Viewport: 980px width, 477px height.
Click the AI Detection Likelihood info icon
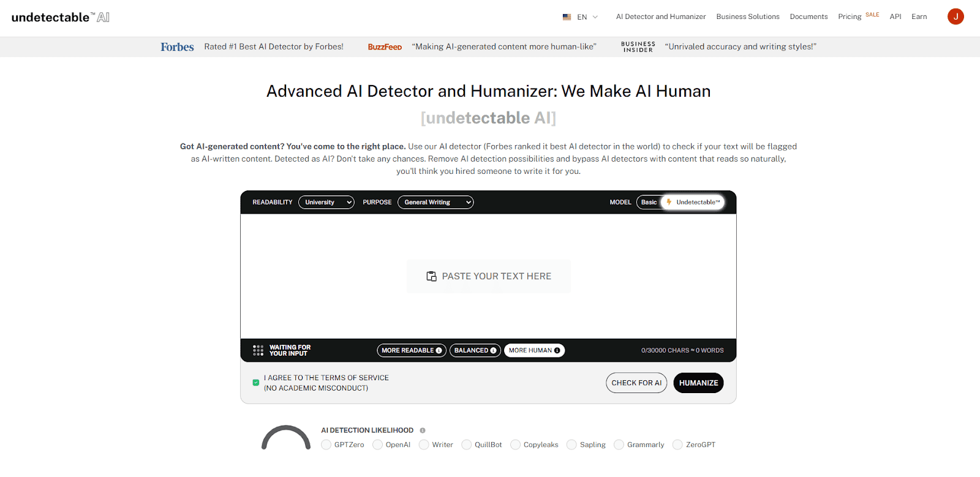tap(423, 430)
